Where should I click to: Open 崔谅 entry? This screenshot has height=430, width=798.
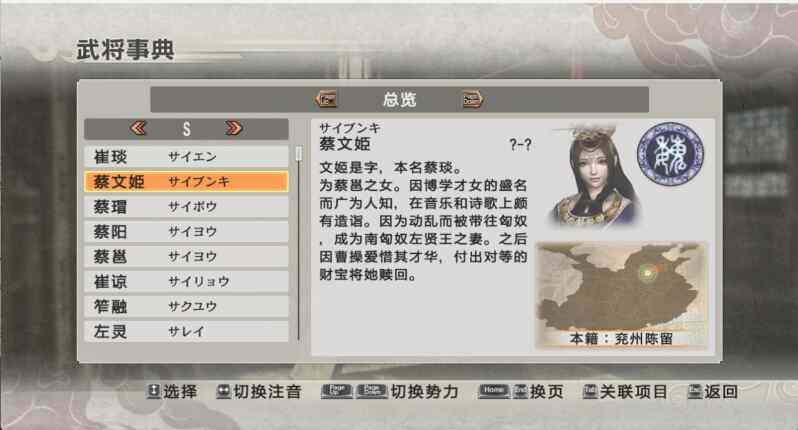[186, 281]
